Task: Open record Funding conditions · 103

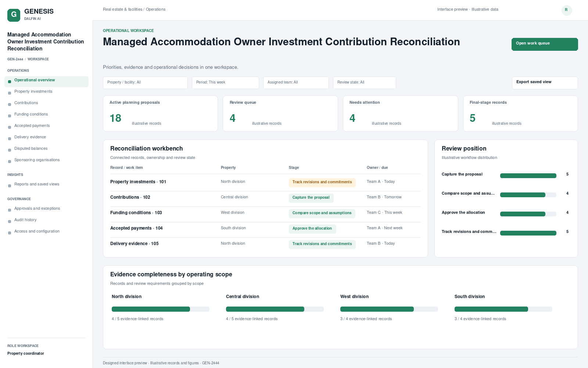Action: tap(136, 213)
